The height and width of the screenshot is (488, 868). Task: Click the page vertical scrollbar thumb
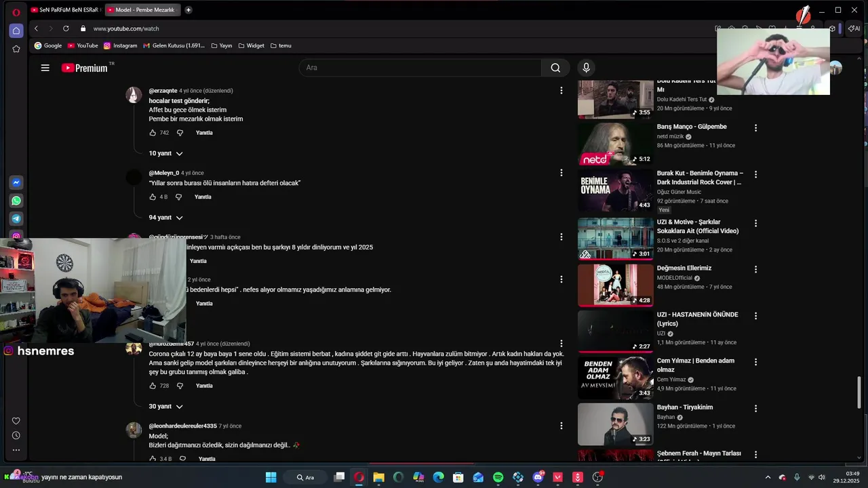[860, 392]
